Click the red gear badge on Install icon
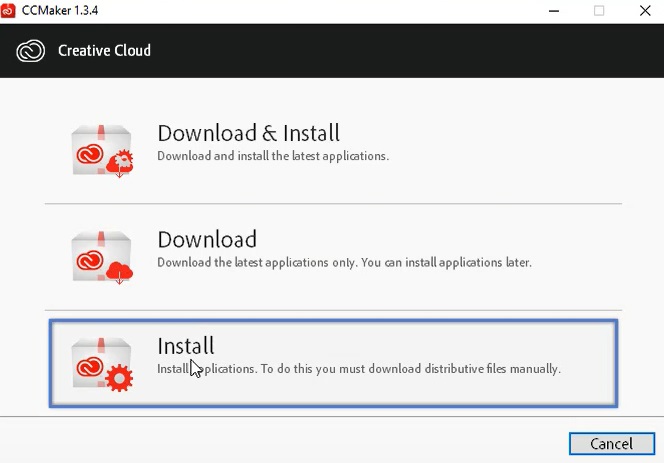Viewport: 664px width, 463px height. [120, 379]
